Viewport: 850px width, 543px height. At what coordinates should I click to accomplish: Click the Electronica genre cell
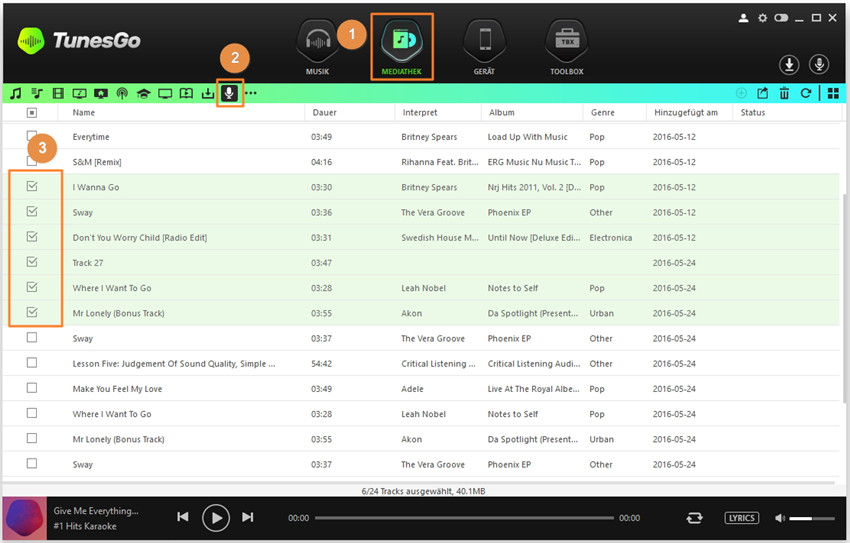point(610,237)
